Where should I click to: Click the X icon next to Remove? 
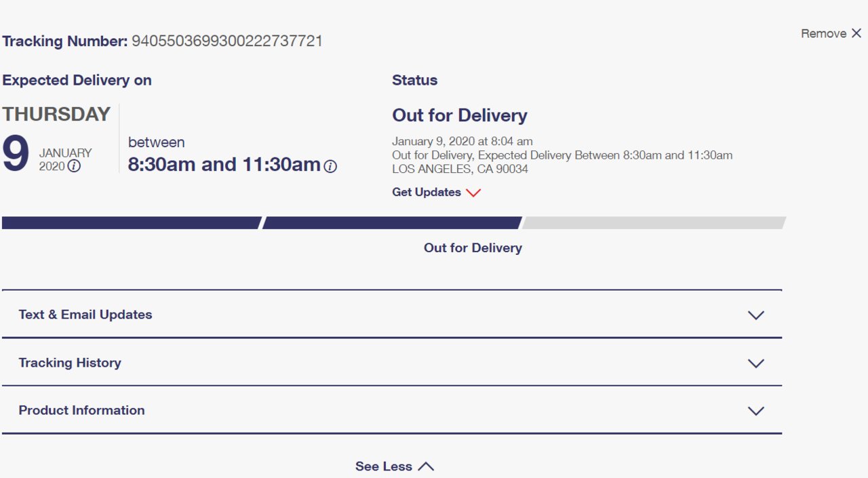click(856, 33)
